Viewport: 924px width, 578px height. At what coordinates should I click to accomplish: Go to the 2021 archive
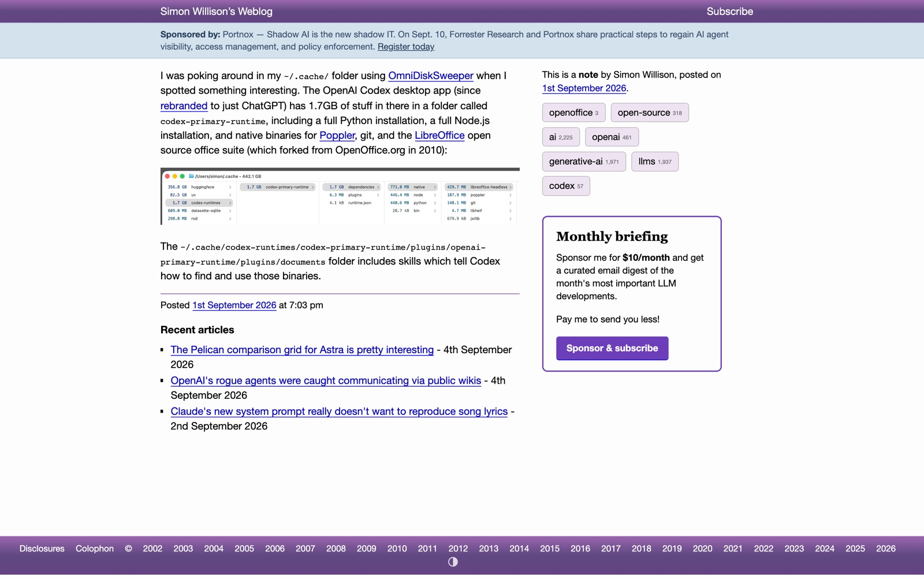point(733,549)
